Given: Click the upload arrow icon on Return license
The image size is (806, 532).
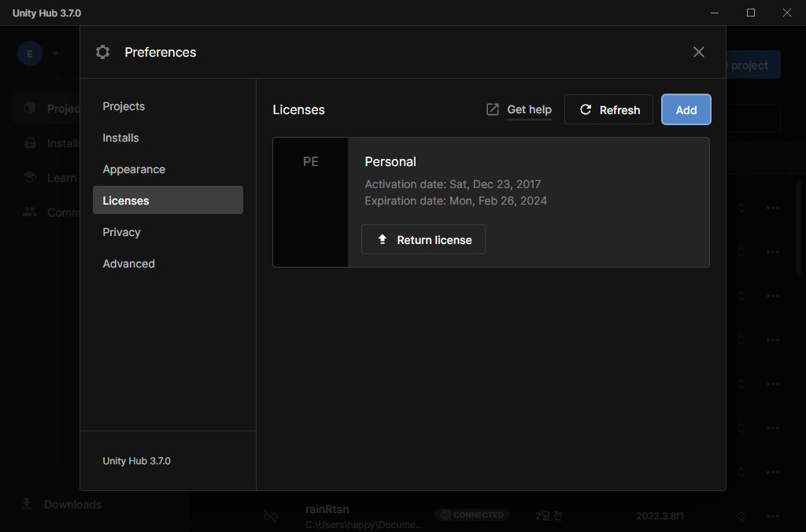Looking at the screenshot, I should coord(383,239).
